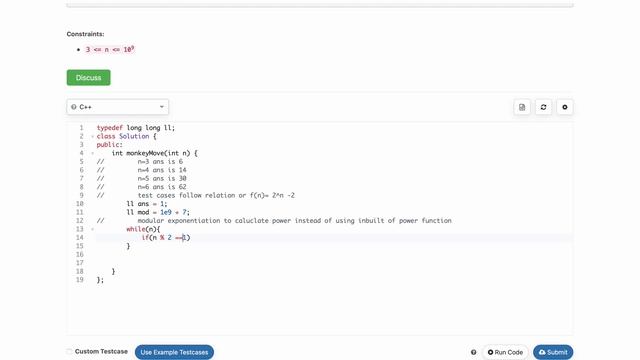Click the 'public:' line
The height and width of the screenshot is (360, 640).
tap(109, 145)
